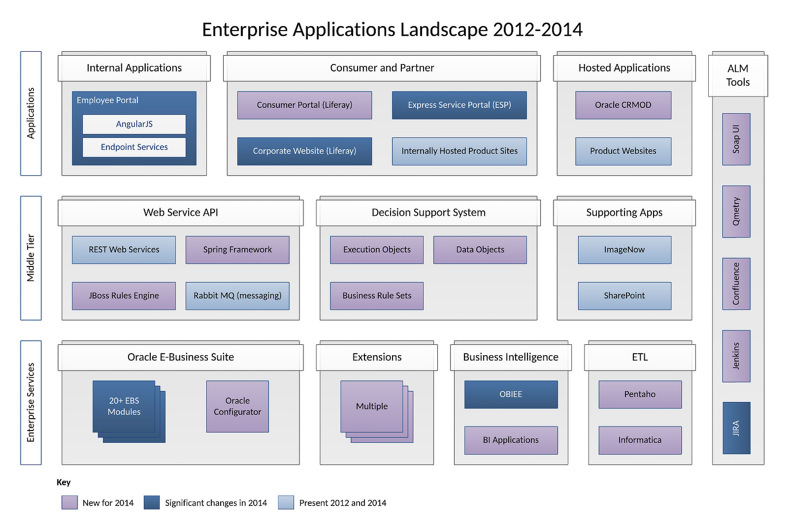This screenshot has width=789, height=532.
Task: Click the diagram title text
Action: pyautogui.click(x=392, y=30)
